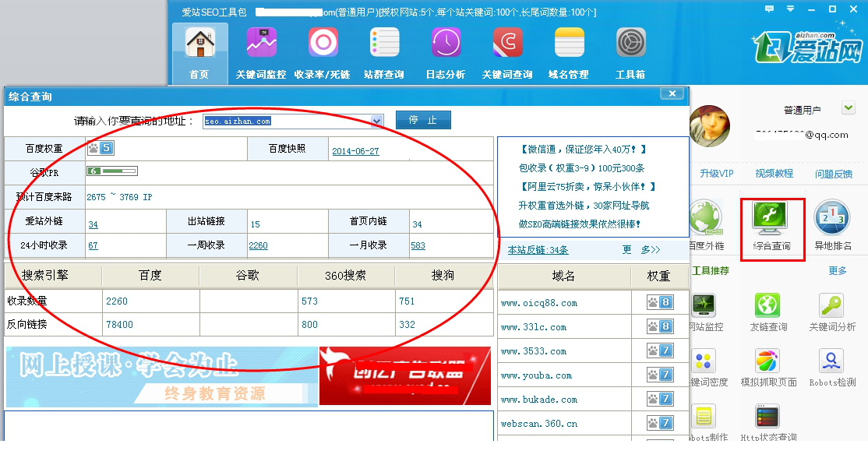Click the 停止 button

[423, 120]
